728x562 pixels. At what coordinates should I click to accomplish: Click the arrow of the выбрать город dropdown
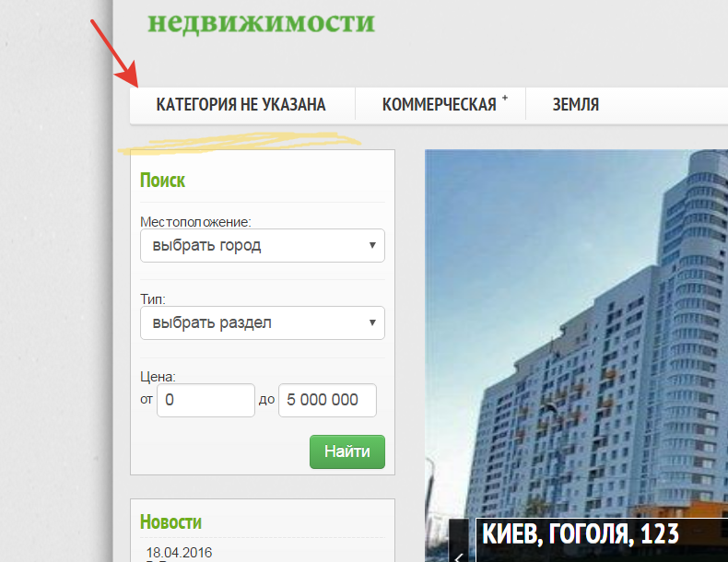tap(372, 245)
